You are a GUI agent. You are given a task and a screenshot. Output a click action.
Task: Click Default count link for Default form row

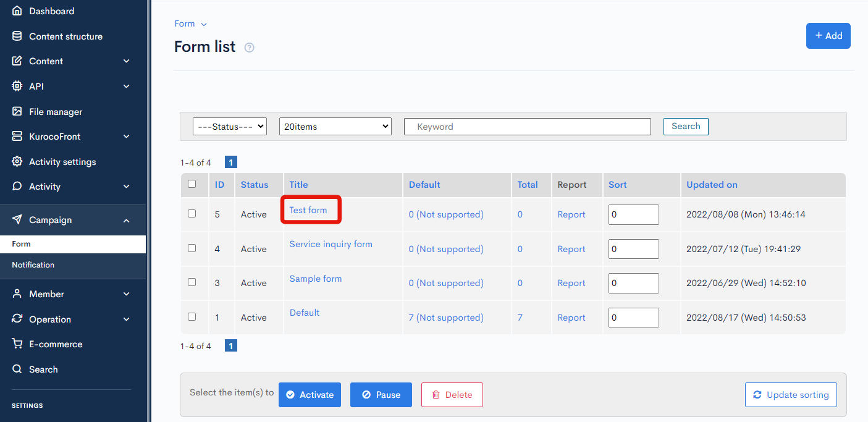[x=446, y=318]
